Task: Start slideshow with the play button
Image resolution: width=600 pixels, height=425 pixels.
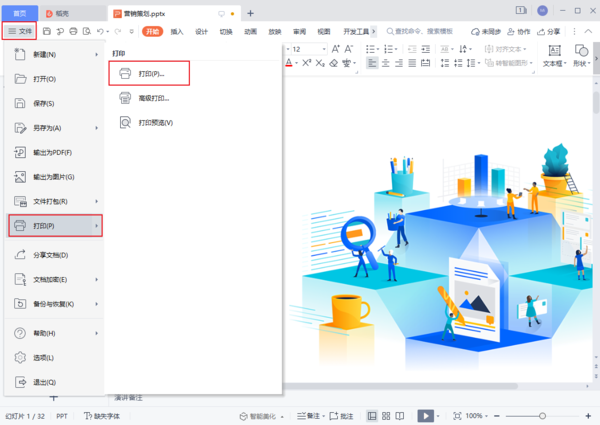Action: [x=425, y=416]
